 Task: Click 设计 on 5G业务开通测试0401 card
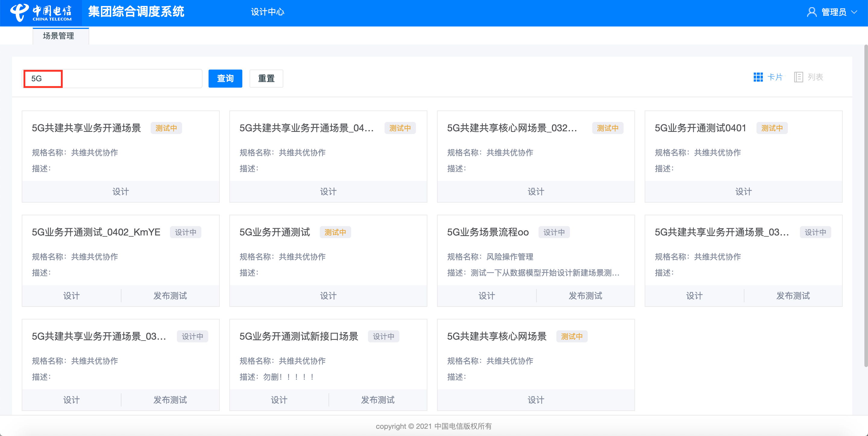click(x=743, y=192)
